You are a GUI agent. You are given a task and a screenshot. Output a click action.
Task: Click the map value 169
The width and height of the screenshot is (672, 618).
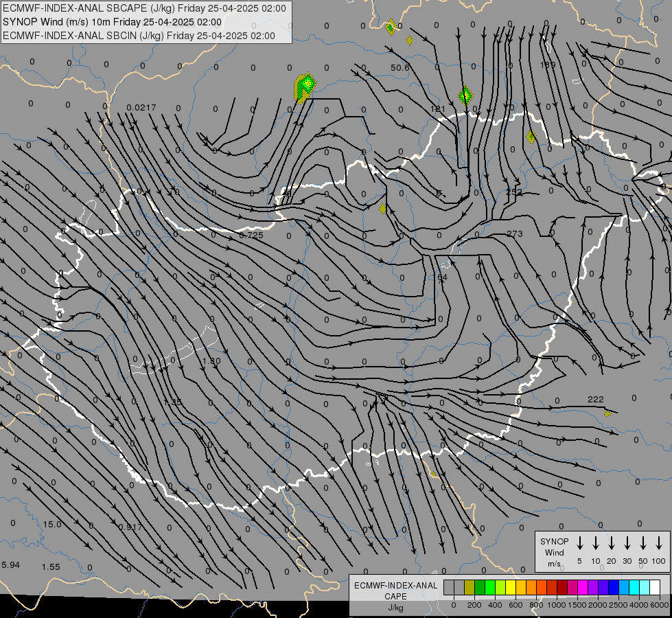tap(548, 65)
